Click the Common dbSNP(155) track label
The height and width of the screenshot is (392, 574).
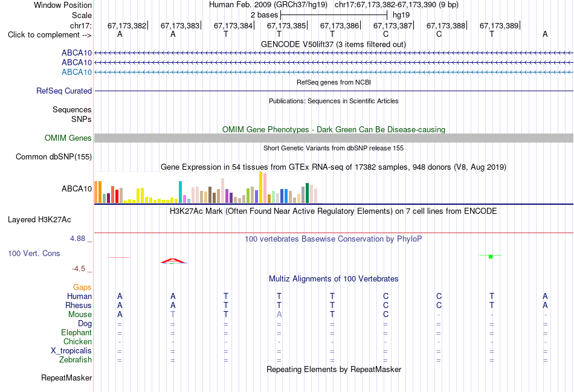tap(54, 156)
